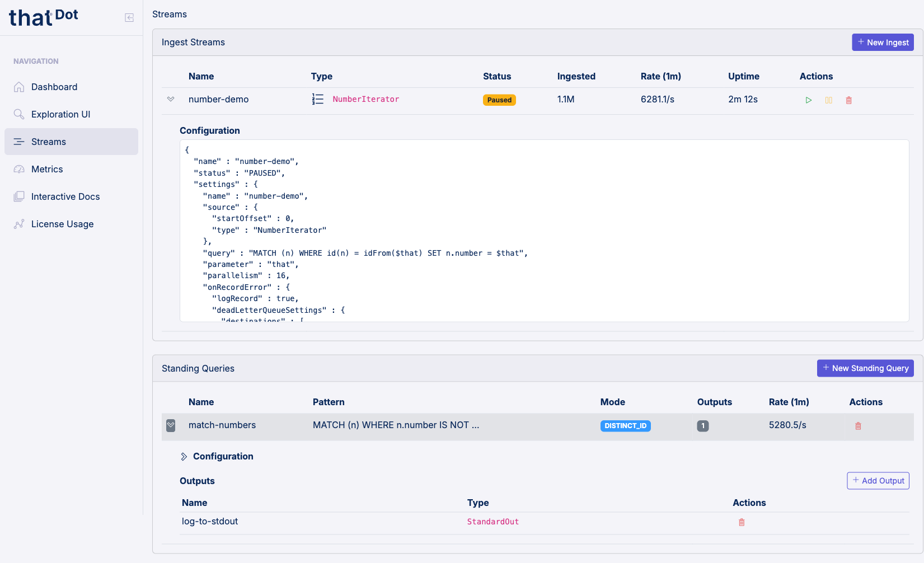
Task: Select Streams in the navigation
Action: [x=71, y=142]
